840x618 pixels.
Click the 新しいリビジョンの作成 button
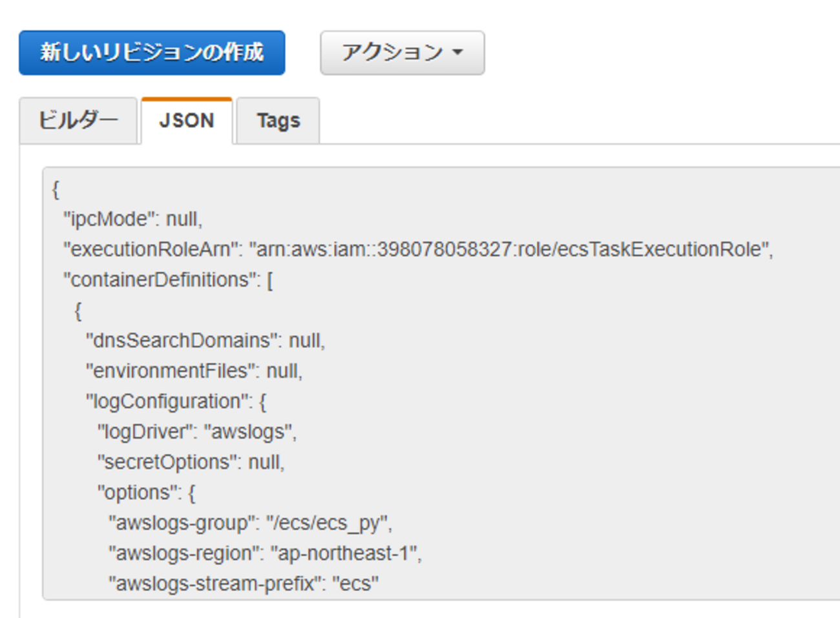(x=152, y=52)
